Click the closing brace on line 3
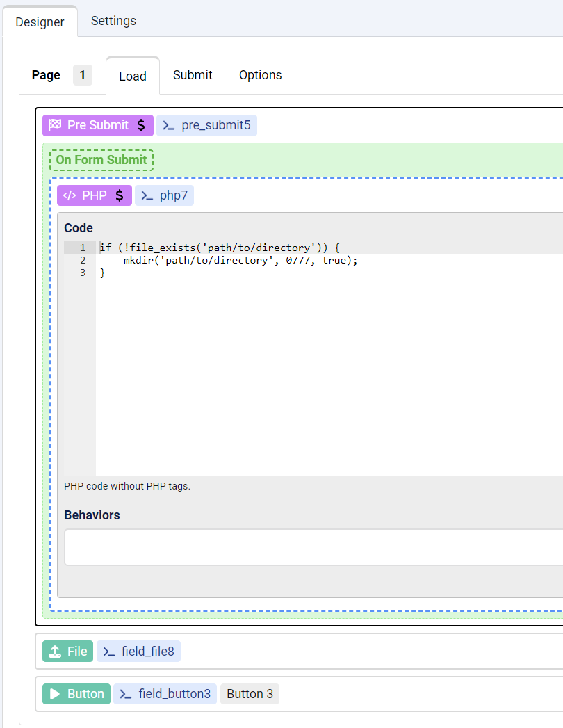 (103, 273)
